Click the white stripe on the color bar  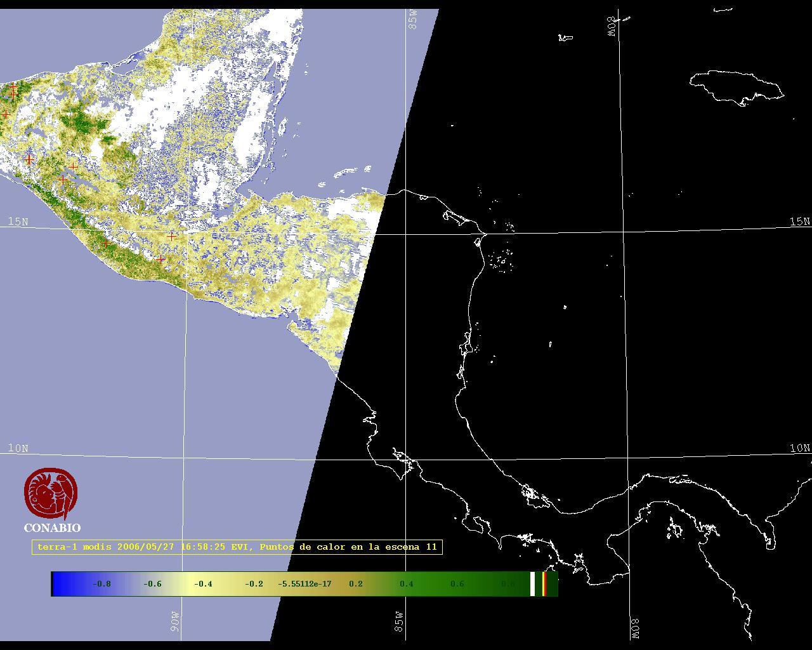point(533,584)
